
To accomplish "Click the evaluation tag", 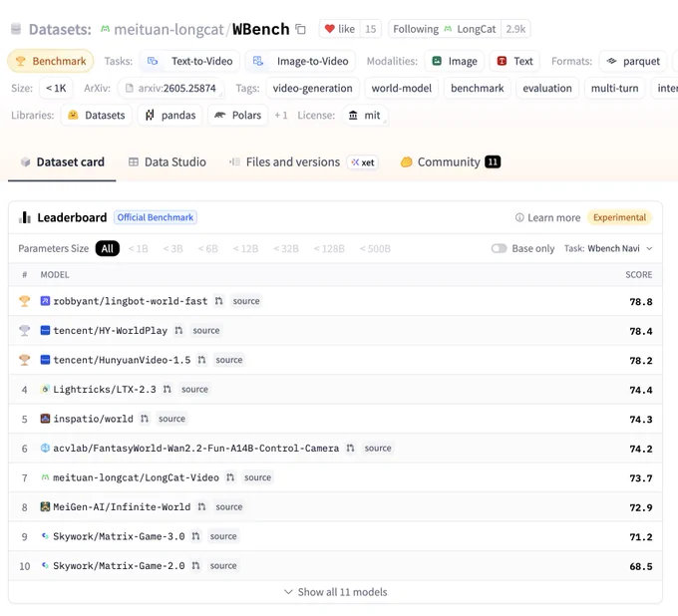I will point(547,88).
